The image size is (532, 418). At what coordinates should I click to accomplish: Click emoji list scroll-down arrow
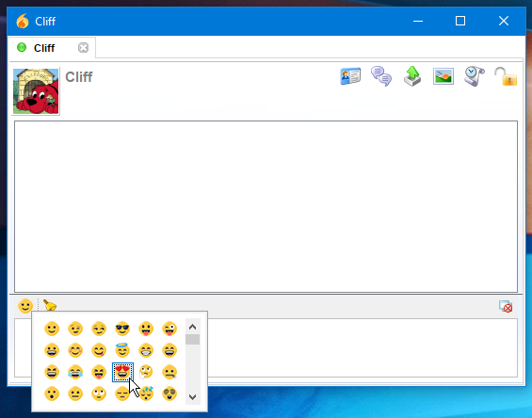[x=192, y=396]
